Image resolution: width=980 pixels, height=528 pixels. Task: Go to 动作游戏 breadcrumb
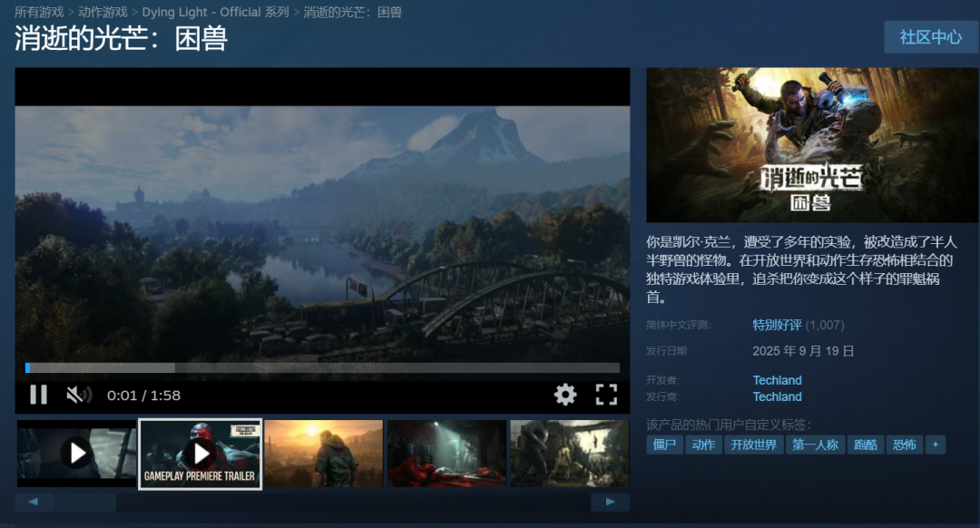(x=103, y=12)
